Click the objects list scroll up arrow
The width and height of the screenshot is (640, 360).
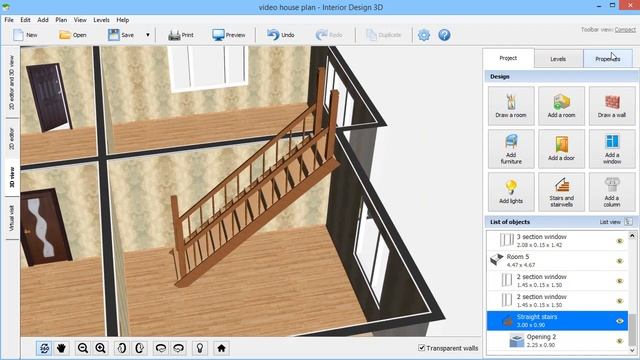(632, 236)
